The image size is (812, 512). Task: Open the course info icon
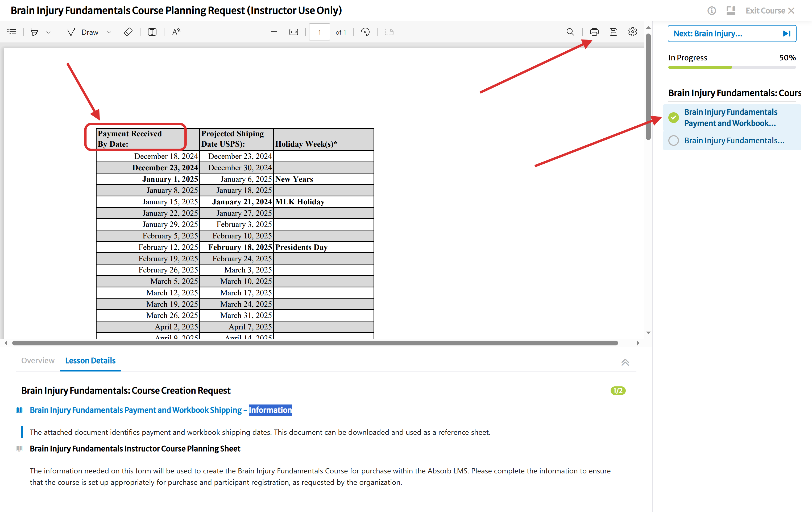click(x=711, y=11)
